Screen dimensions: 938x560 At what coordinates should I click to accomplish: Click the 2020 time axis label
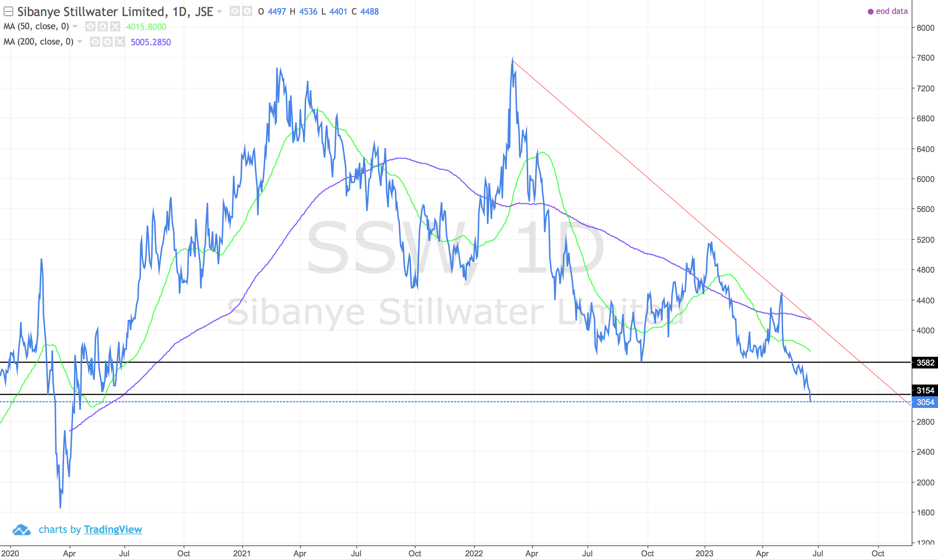point(10,553)
